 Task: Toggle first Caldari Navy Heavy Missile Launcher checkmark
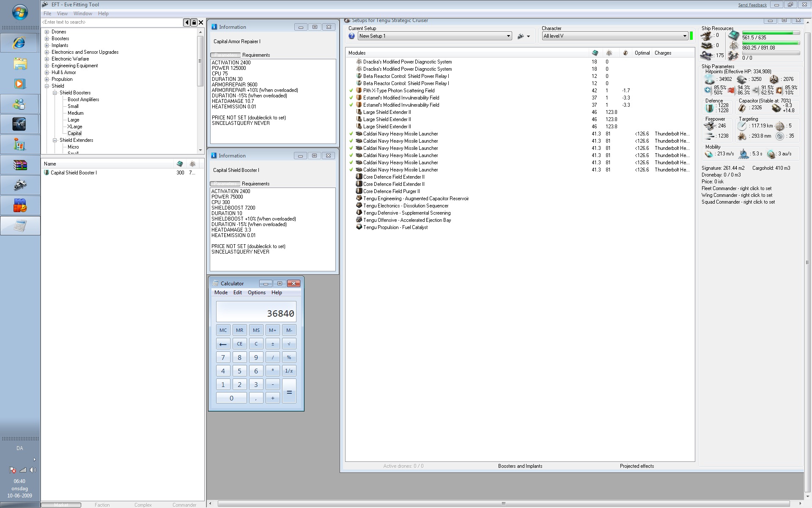[351, 134]
